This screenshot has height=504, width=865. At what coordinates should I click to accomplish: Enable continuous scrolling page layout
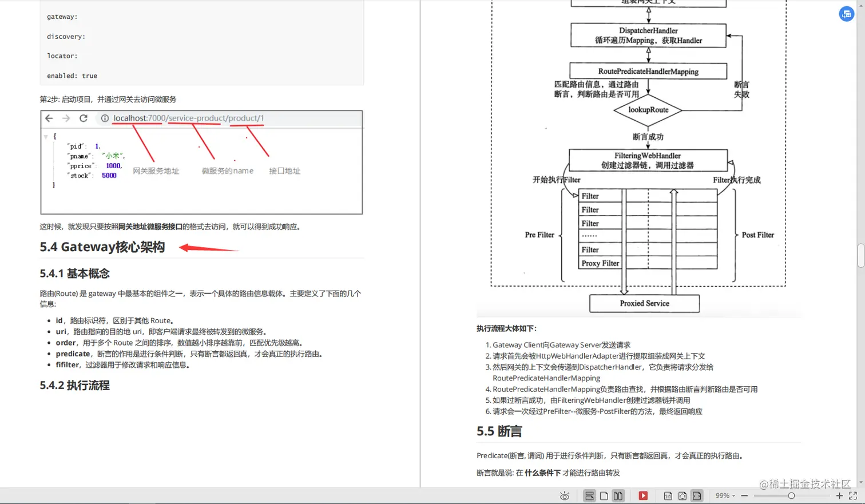tap(589, 496)
